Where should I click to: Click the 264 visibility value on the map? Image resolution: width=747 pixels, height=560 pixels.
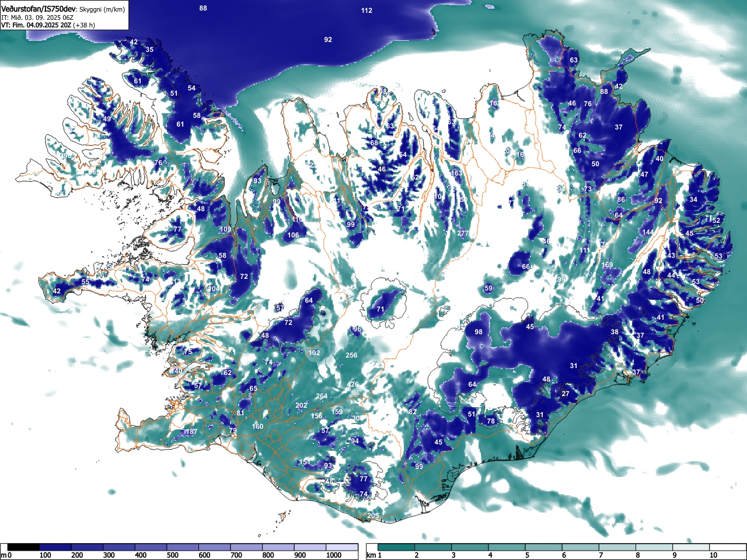322,396
